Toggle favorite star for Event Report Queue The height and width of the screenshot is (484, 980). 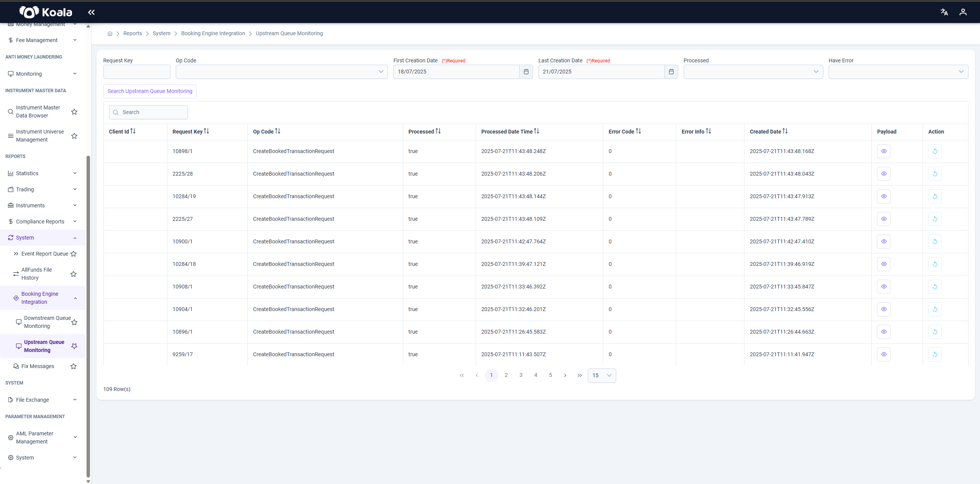click(x=74, y=254)
